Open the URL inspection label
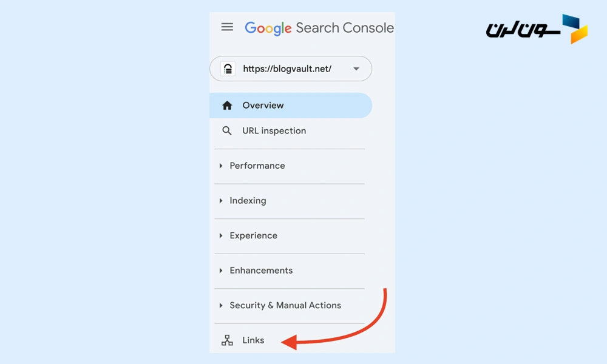 [274, 131]
